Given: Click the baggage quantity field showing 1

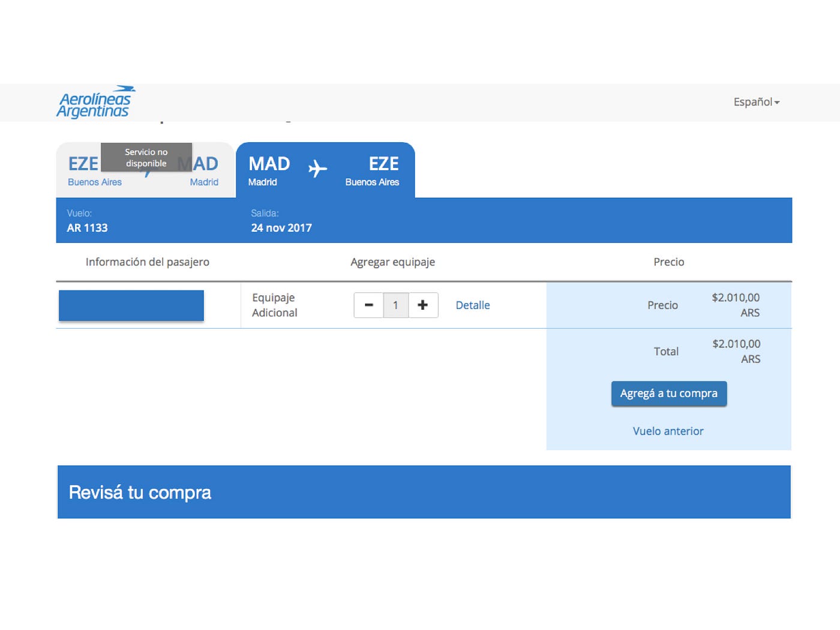Looking at the screenshot, I should coord(395,305).
